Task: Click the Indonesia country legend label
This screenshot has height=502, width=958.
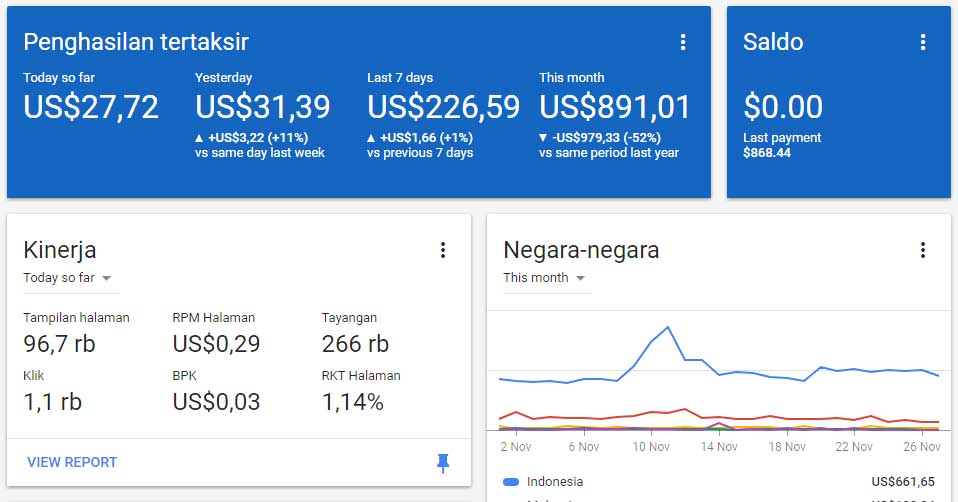Action: 555,482
